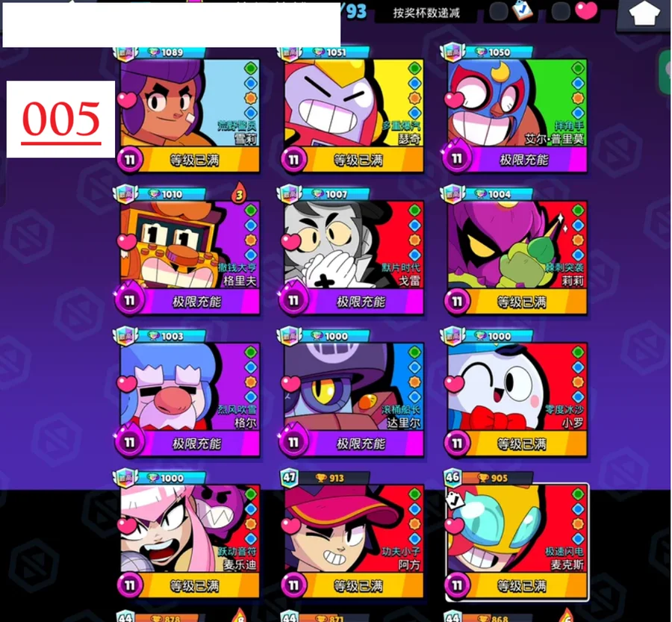Click the trophy count 1089 above 雪莉
This screenshot has height=622, width=672.
[x=172, y=52]
